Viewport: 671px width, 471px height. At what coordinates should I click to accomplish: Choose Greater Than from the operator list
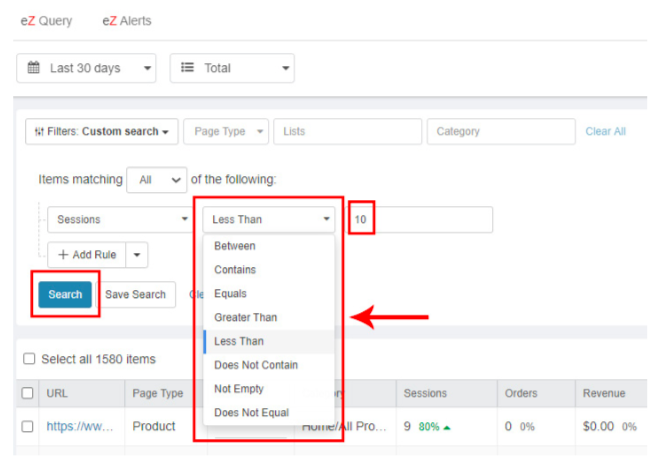(x=269, y=317)
